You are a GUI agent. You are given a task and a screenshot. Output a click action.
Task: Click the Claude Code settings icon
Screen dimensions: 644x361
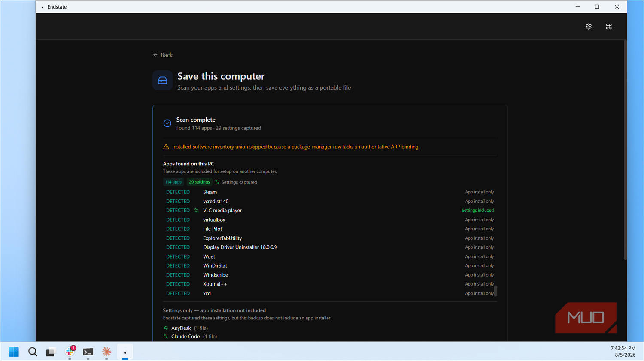166,337
